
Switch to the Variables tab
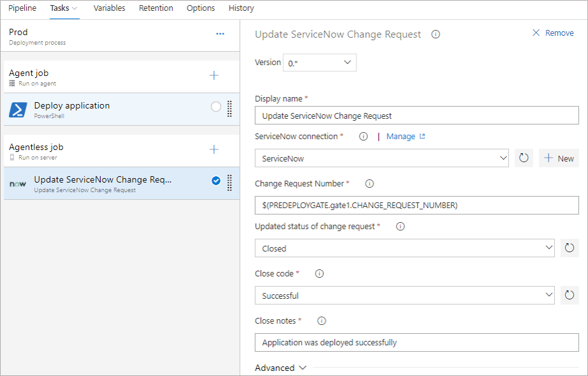tap(109, 8)
